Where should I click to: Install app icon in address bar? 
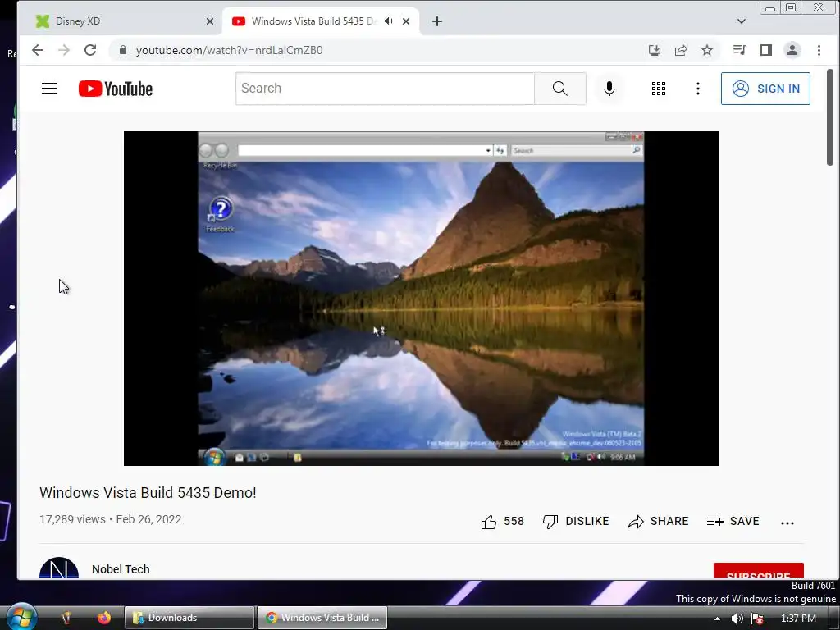654,50
